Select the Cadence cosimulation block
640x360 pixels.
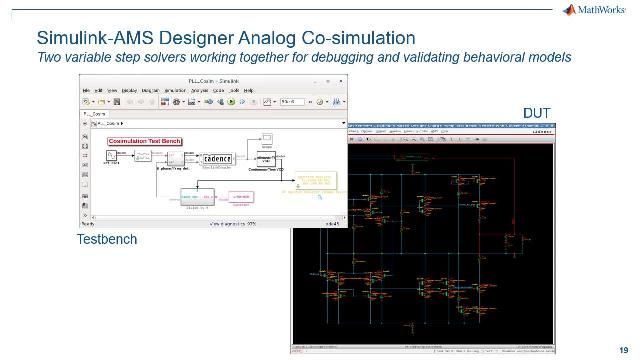(217, 158)
